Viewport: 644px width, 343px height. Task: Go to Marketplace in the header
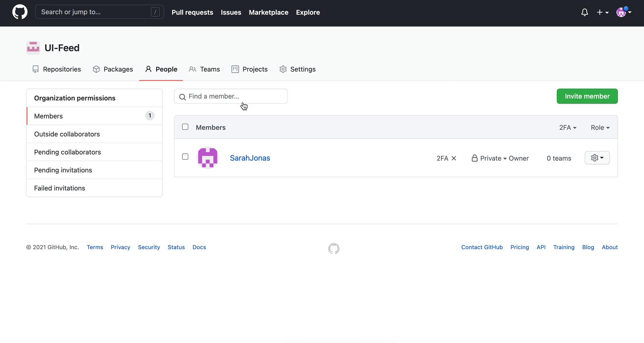268,12
